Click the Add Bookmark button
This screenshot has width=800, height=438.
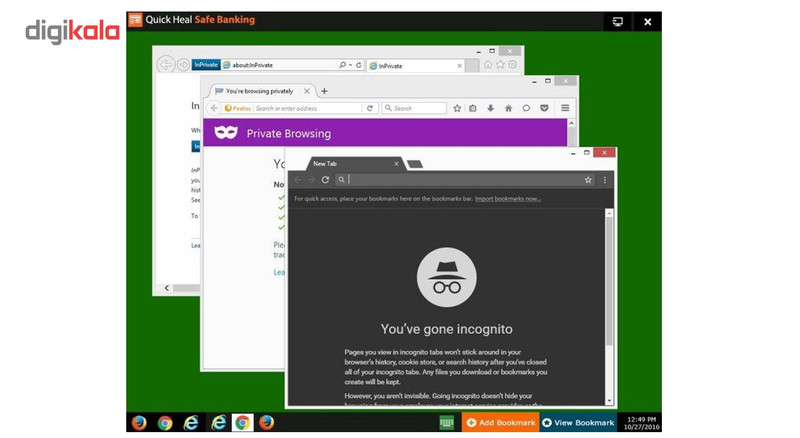coord(501,423)
